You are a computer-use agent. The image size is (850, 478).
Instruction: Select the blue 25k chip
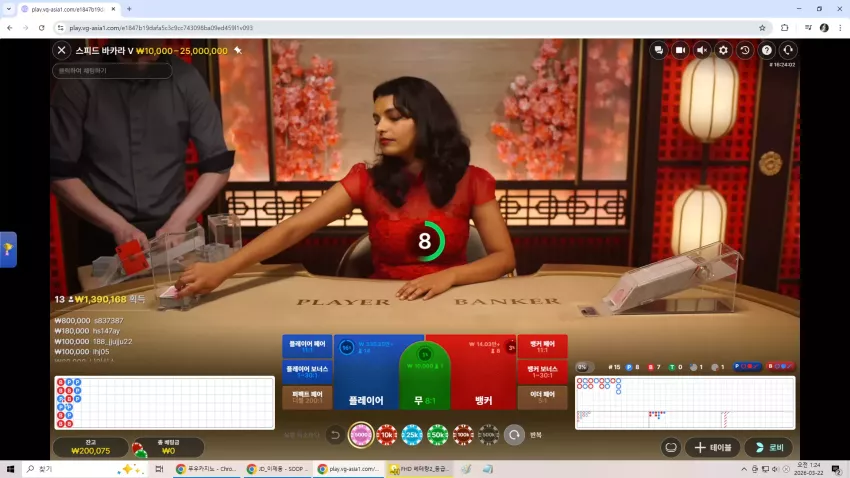coord(412,435)
